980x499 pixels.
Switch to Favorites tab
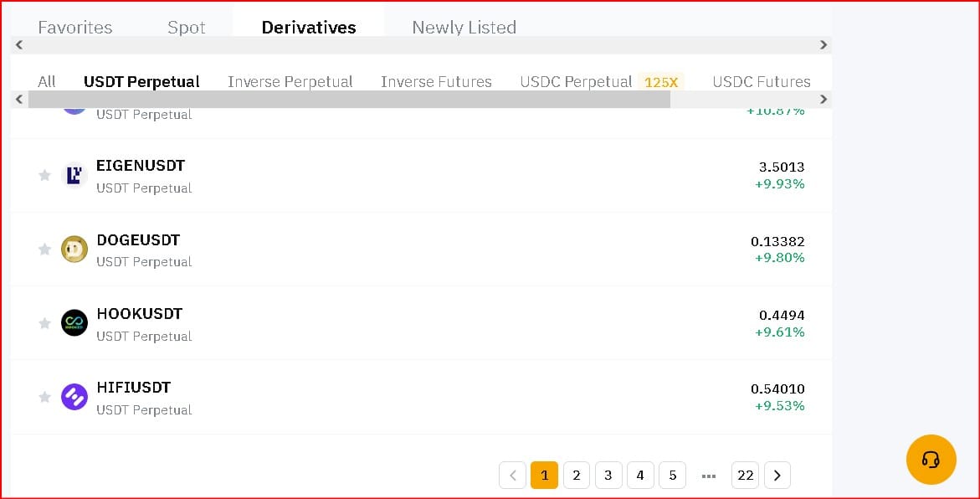(x=75, y=28)
